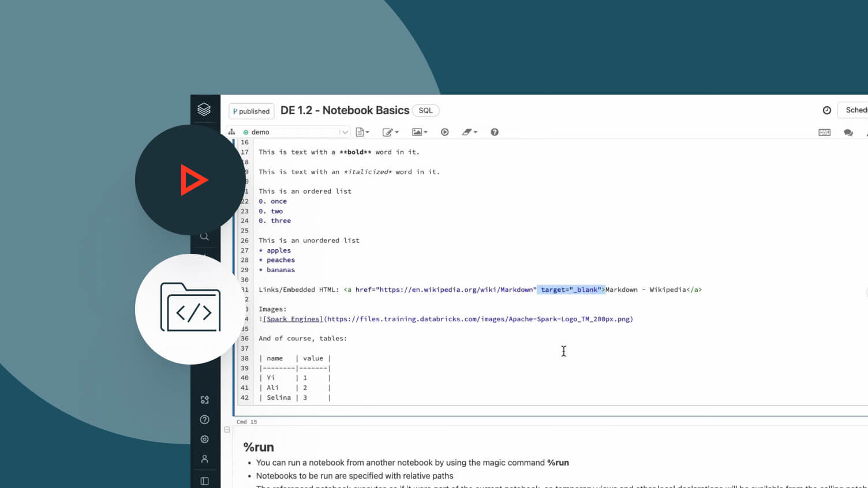Click the %run heading
The width and height of the screenshot is (868, 488).
pos(259,447)
